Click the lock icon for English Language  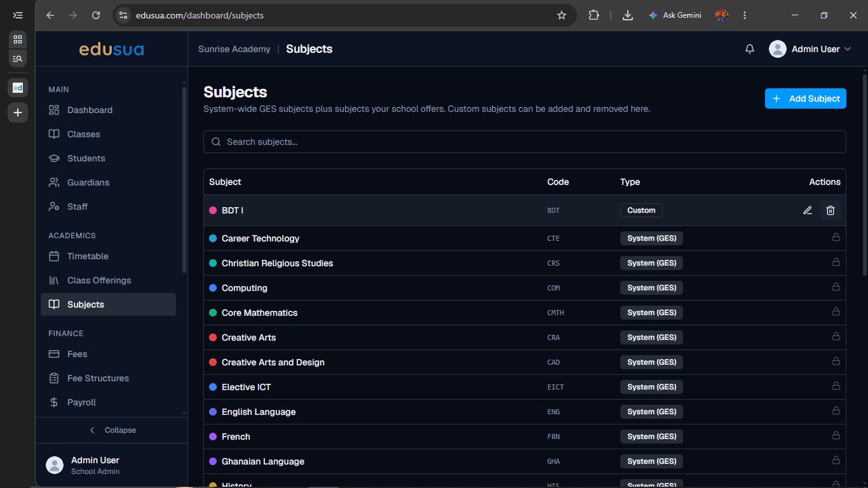click(836, 410)
